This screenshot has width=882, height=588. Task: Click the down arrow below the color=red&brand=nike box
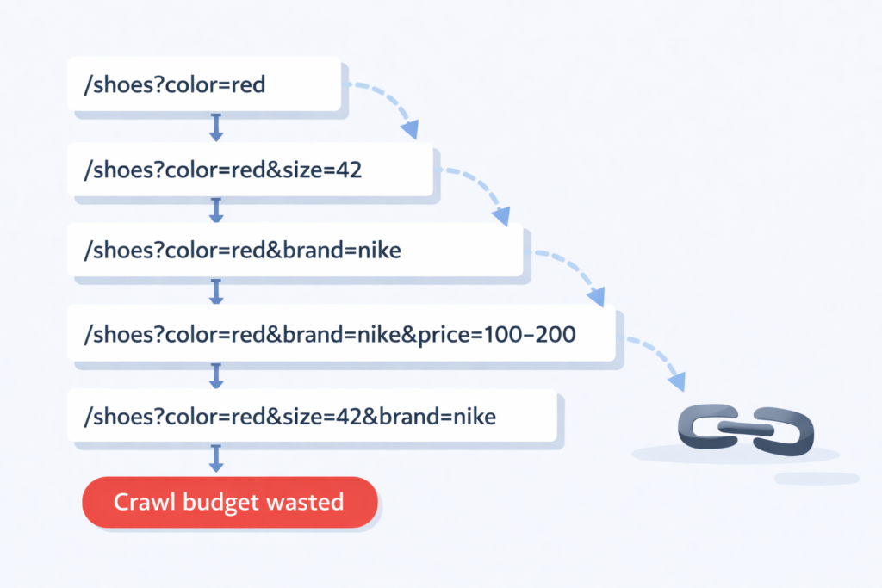(x=216, y=291)
